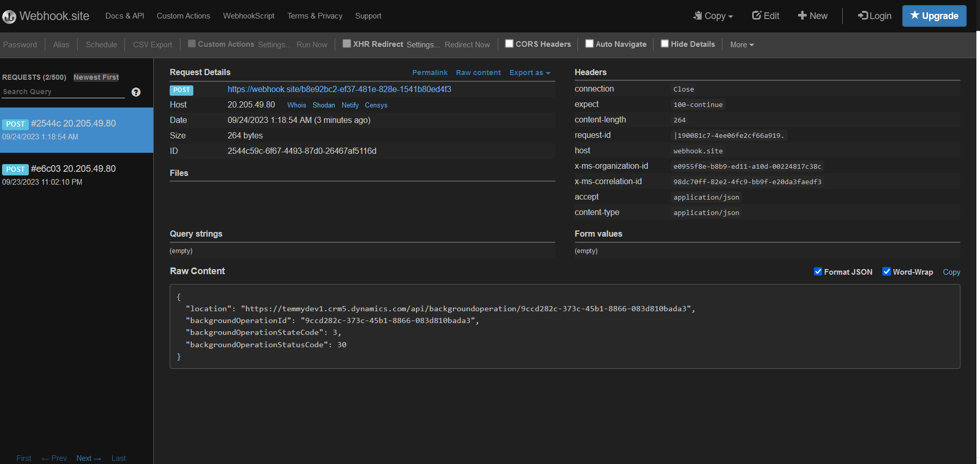Click the Size value 264 bytes

[245, 136]
